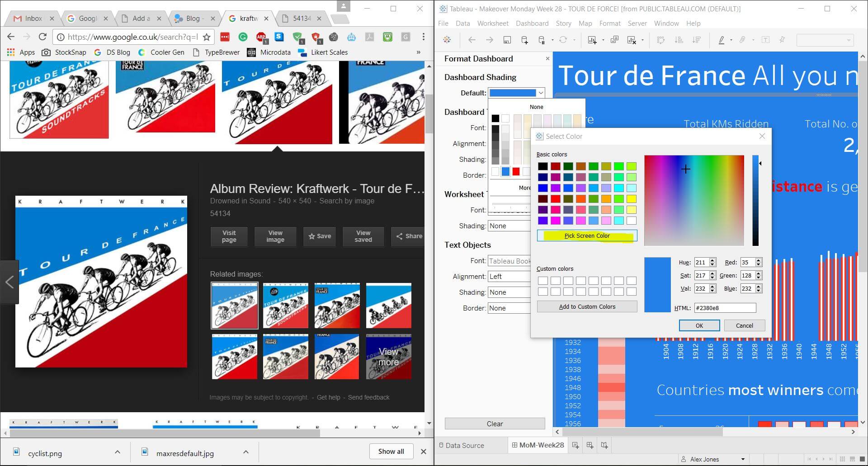
Task: Open Worksheet Shading None dropdown
Action: pos(509,226)
